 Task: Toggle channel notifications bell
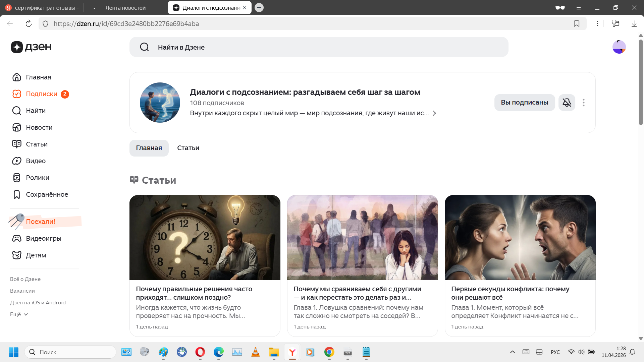[x=567, y=103]
